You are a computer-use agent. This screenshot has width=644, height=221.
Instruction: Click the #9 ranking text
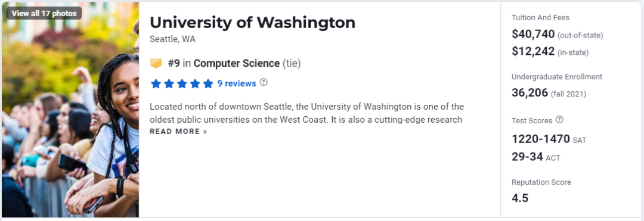[x=174, y=64]
